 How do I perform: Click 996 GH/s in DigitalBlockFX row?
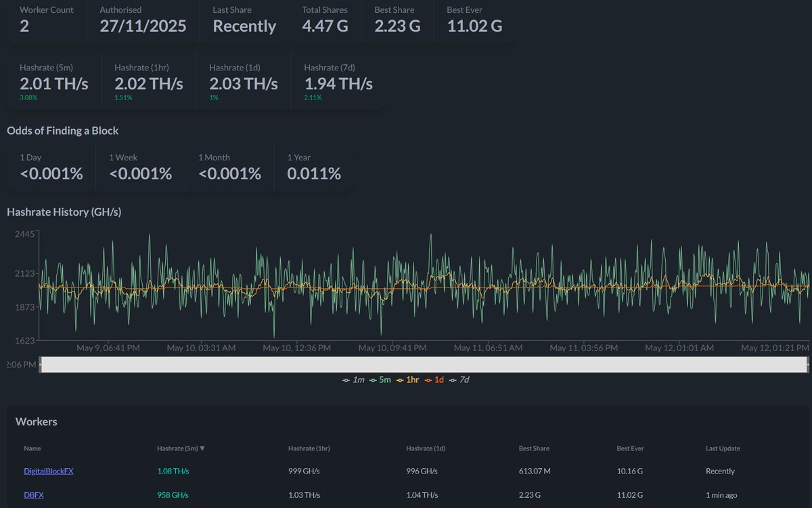click(422, 471)
